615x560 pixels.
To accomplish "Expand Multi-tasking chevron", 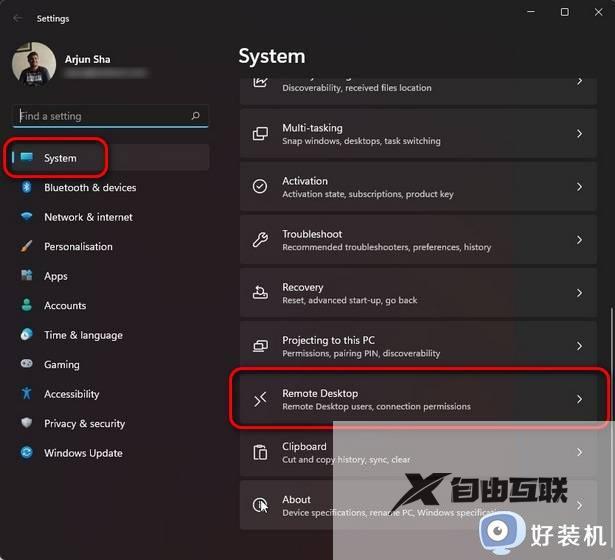I will (579, 134).
